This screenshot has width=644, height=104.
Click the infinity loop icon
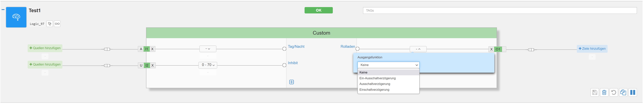(57, 24)
